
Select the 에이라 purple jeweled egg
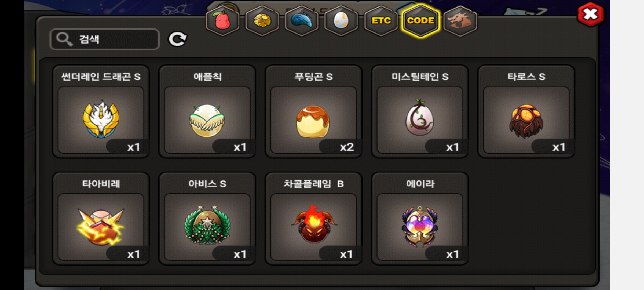420,219
